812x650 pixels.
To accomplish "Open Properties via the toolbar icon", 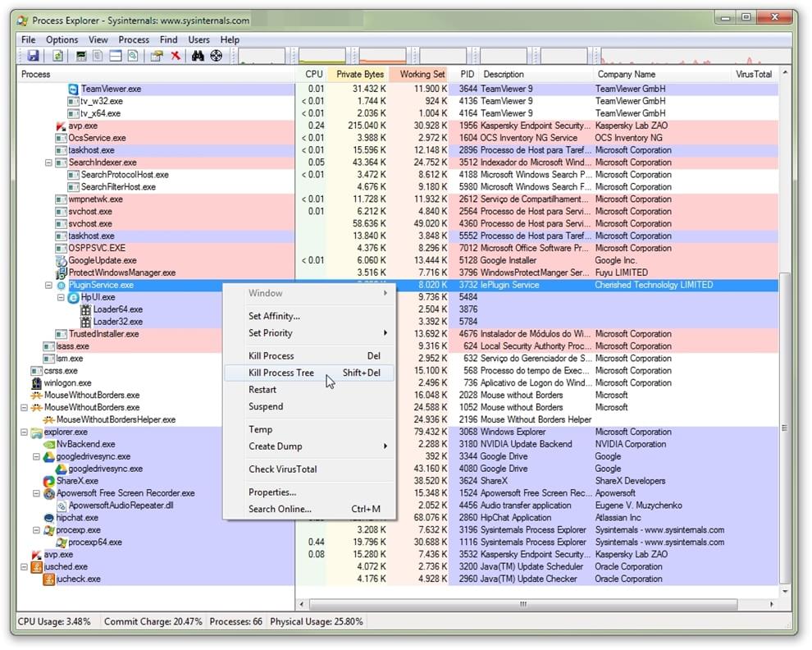I will (157, 56).
